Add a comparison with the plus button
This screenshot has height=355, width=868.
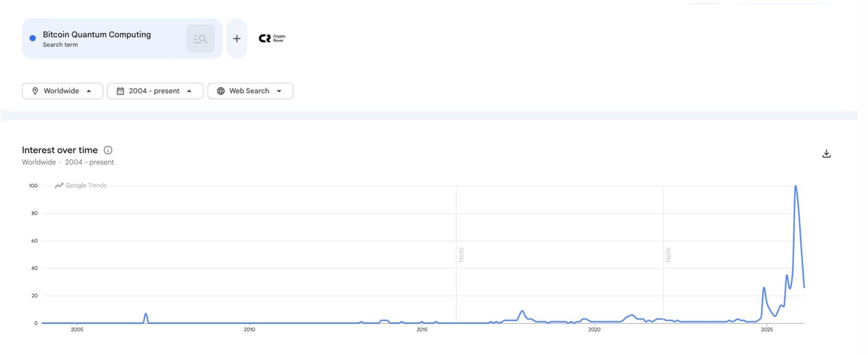click(237, 39)
